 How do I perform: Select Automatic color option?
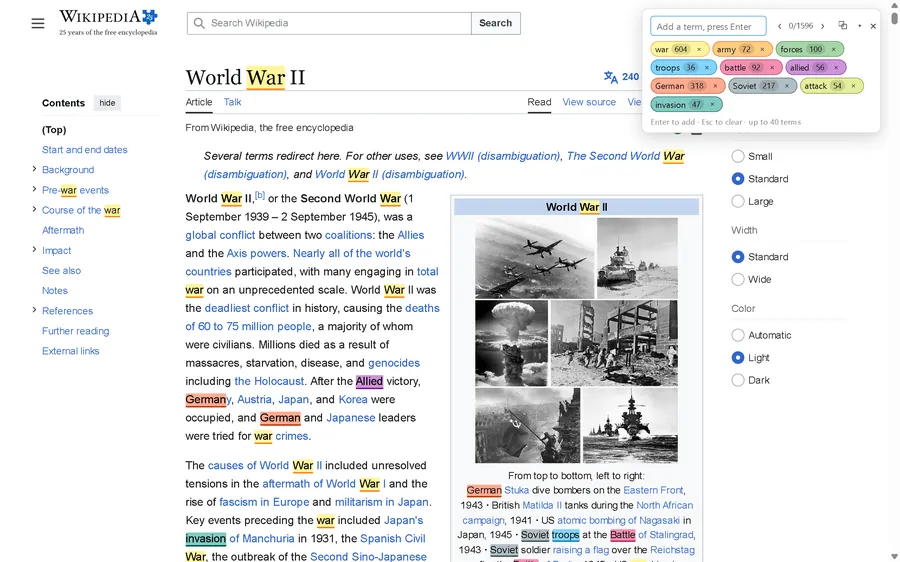738,335
